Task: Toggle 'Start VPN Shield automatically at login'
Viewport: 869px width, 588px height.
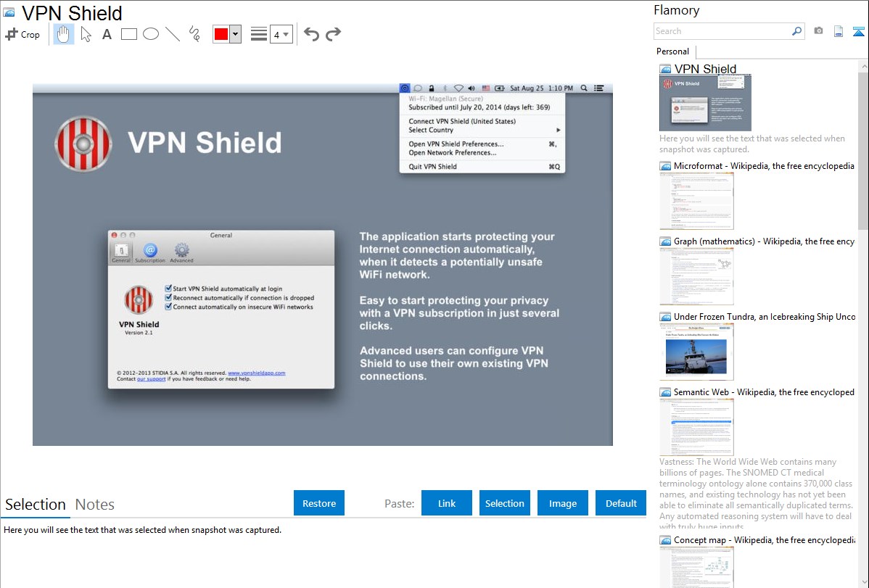Action: pyautogui.click(x=168, y=288)
